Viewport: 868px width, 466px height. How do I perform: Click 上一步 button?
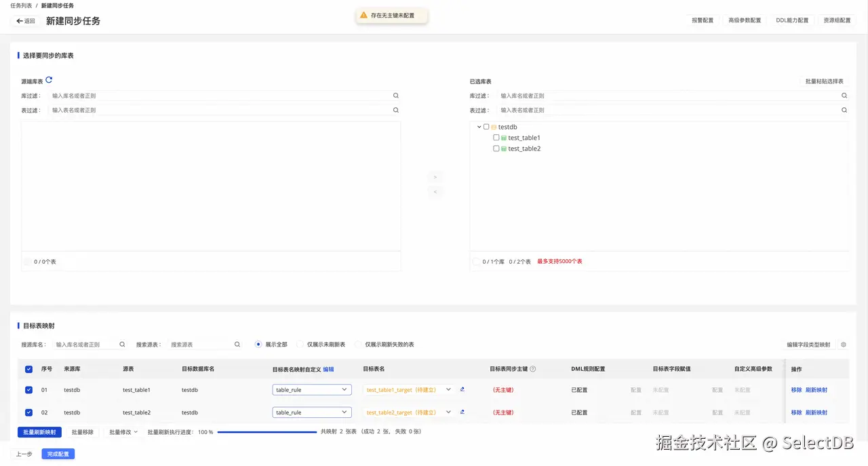point(24,454)
